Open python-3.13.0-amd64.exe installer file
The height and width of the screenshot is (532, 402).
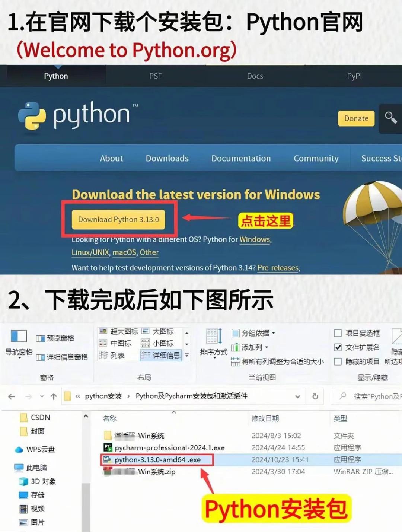(x=156, y=460)
